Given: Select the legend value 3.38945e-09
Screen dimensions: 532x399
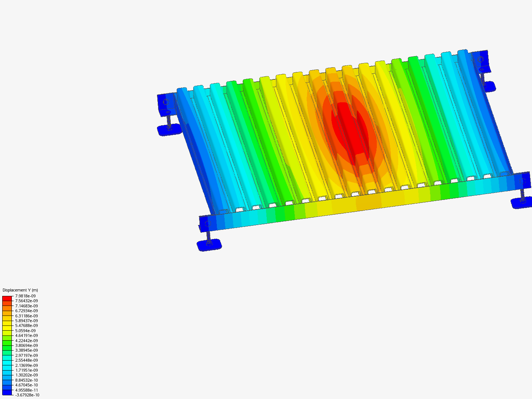Looking at the screenshot, I should [26, 350].
